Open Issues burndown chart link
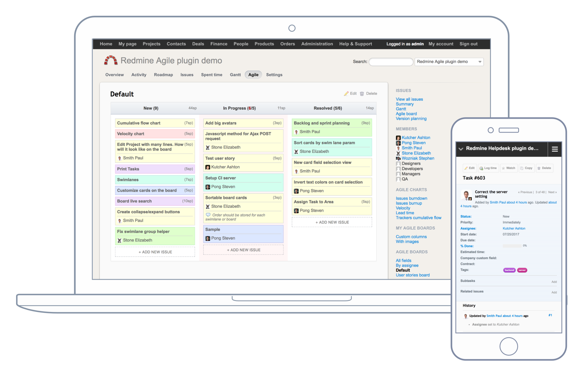The image size is (588, 382). [x=411, y=198]
